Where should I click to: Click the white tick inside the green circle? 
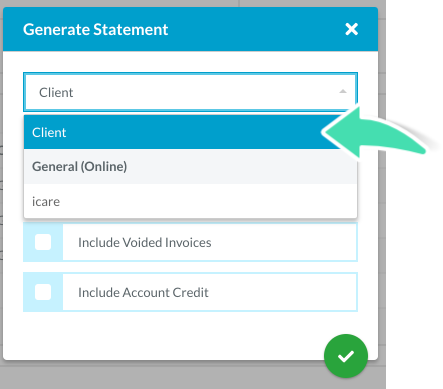click(346, 356)
